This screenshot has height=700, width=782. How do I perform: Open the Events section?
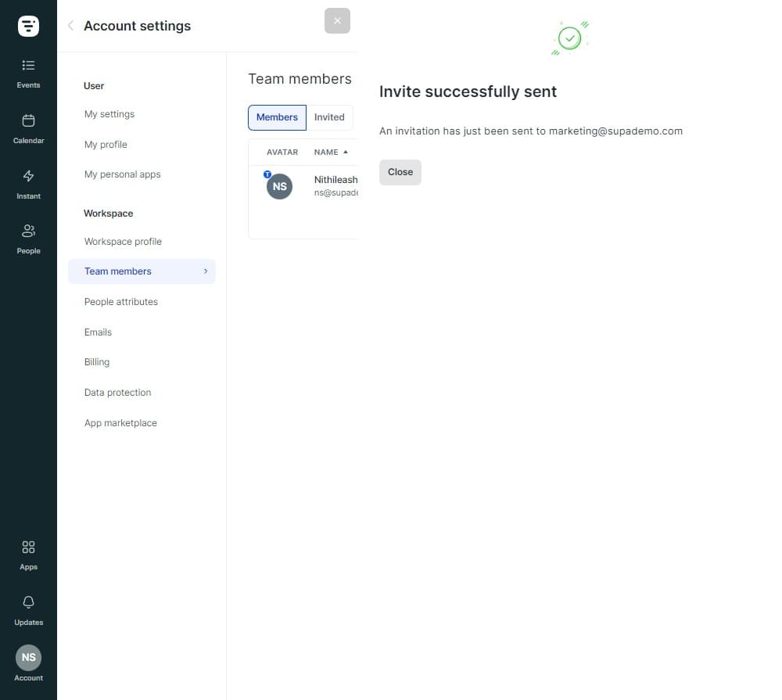tap(28, 73)
